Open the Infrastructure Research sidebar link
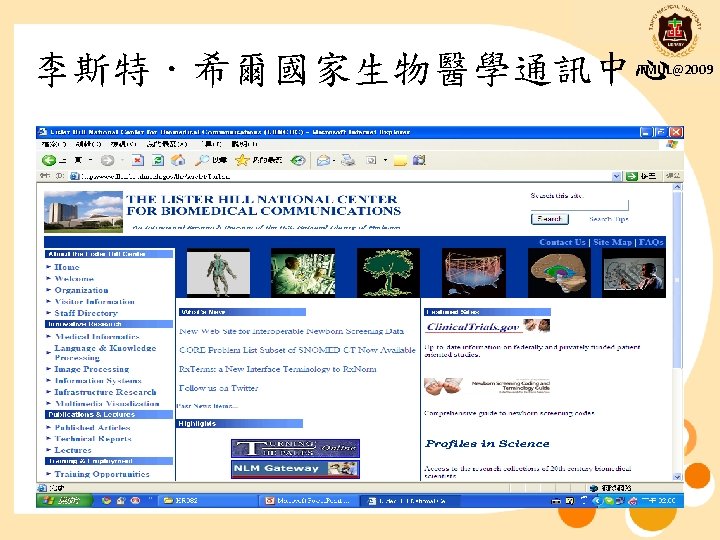720x540 pixels. tap(105, 392)
